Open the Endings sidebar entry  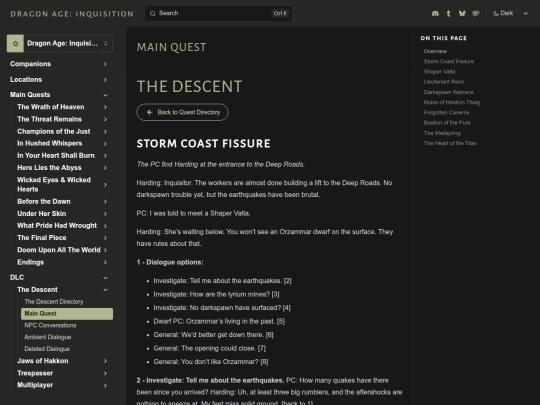31,262
